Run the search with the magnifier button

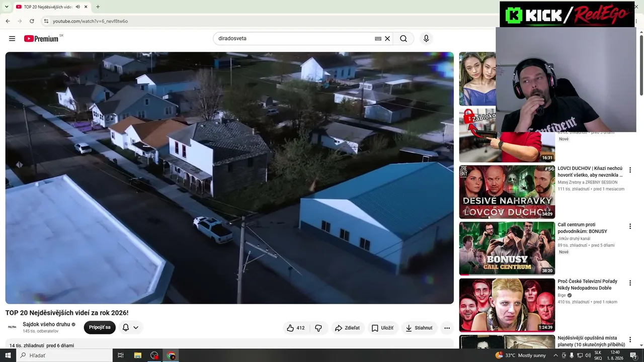click(404, 39)
